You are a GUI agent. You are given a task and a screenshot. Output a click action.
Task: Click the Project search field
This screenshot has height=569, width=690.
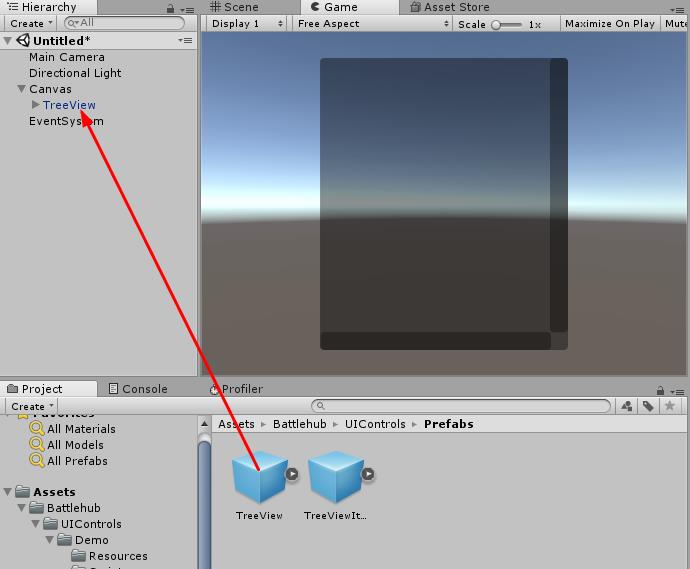pyautogui.click(x=461, y=406)
